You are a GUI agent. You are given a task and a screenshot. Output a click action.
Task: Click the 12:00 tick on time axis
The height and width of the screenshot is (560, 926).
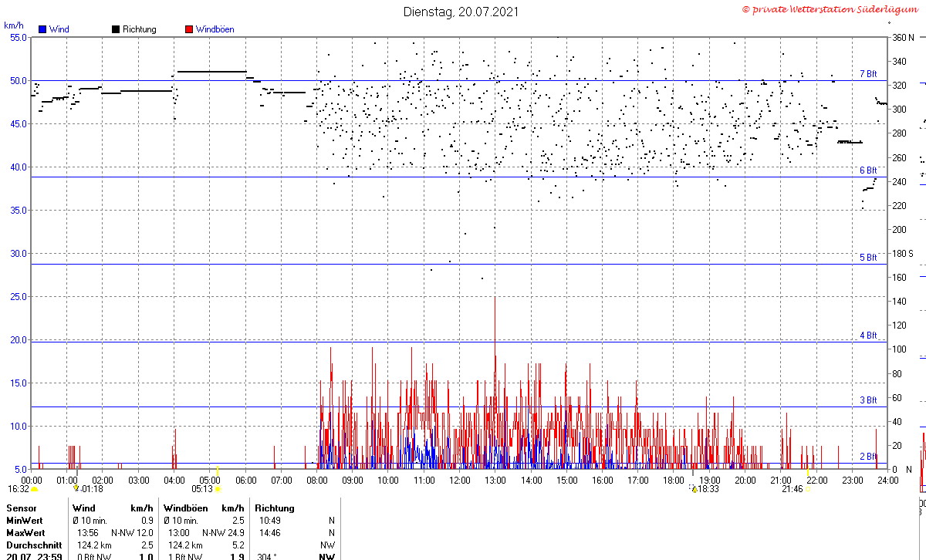point(460,480)
